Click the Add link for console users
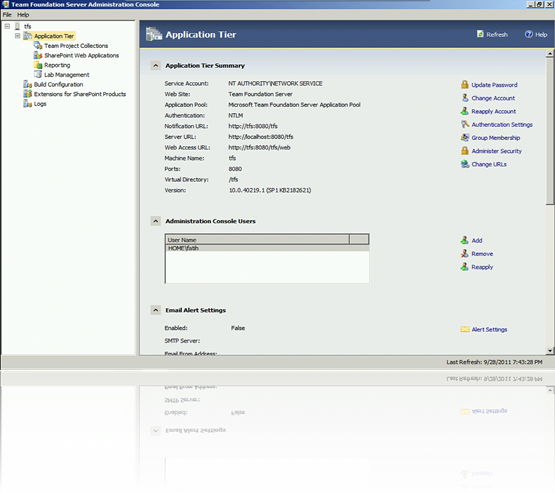Screen dimensions: 555x493 [477, 240]
